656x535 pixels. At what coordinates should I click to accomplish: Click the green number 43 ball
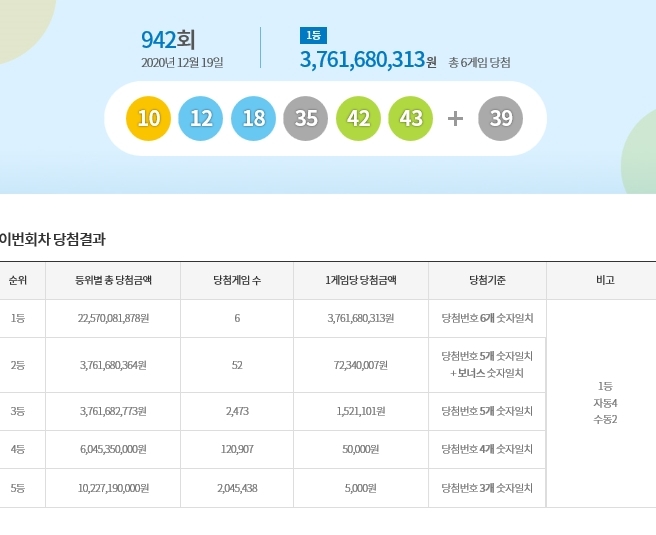tap(410, 118)
